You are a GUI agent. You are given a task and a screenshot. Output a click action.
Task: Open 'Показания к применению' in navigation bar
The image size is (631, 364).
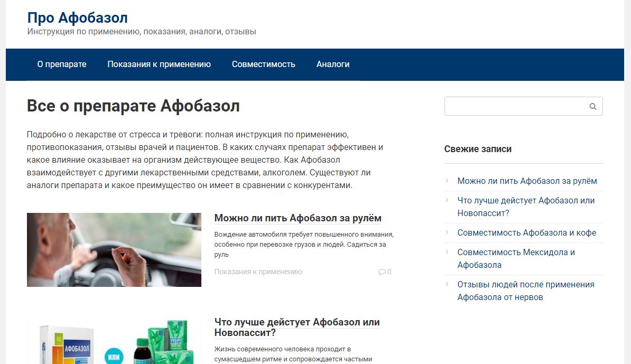pos(159,64)
